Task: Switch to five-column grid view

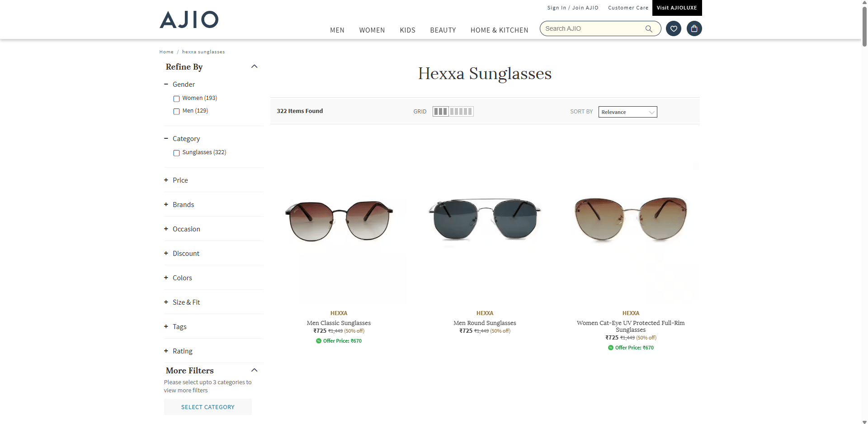Action: (x=461, y=112)
